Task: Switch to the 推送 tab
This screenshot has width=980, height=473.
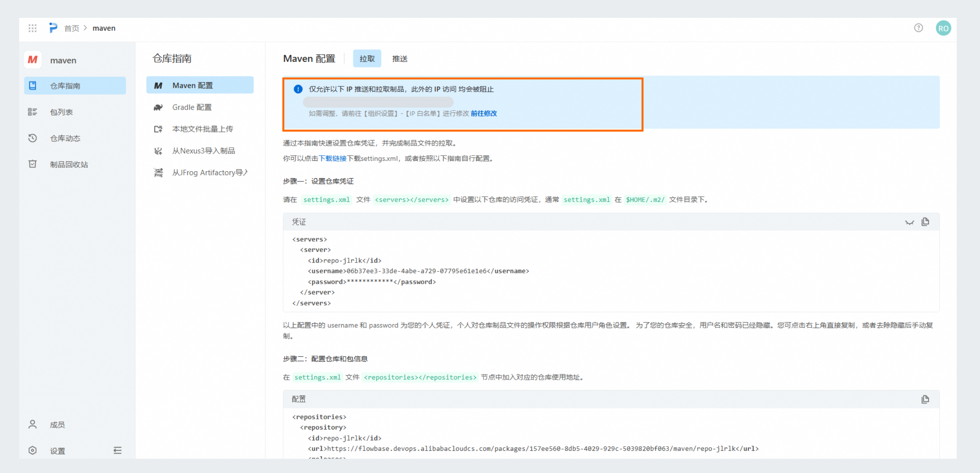Action: tap(400, 59)
